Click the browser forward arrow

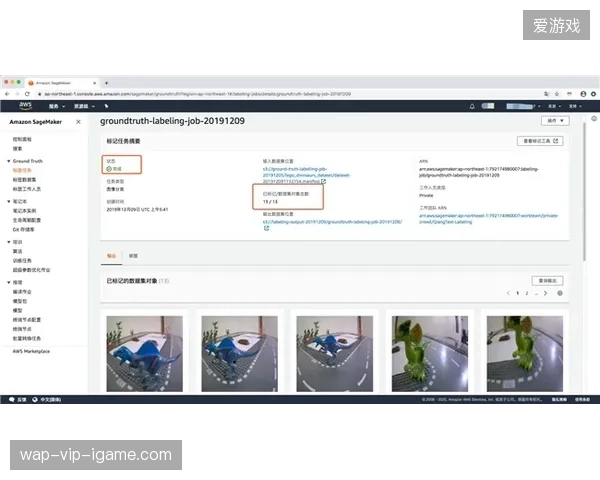(x=17, y=94)
